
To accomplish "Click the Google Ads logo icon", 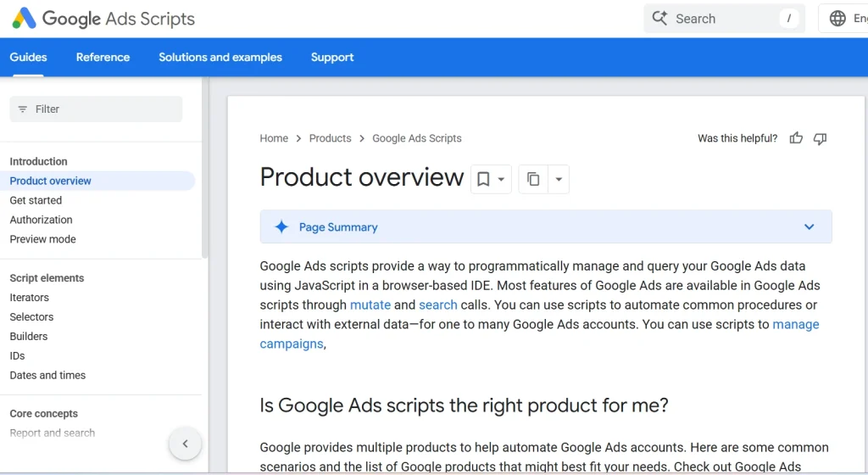I will tap(25, 19).
